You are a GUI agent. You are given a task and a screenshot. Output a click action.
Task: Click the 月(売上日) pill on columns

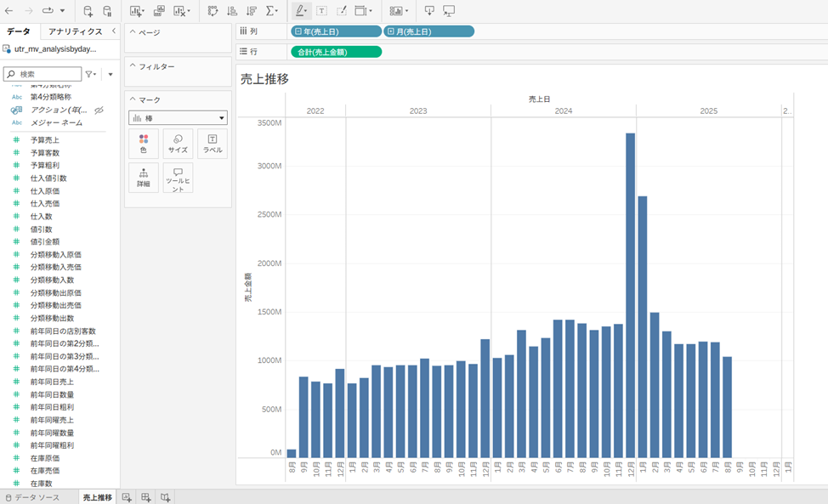(x=428, y=31)
